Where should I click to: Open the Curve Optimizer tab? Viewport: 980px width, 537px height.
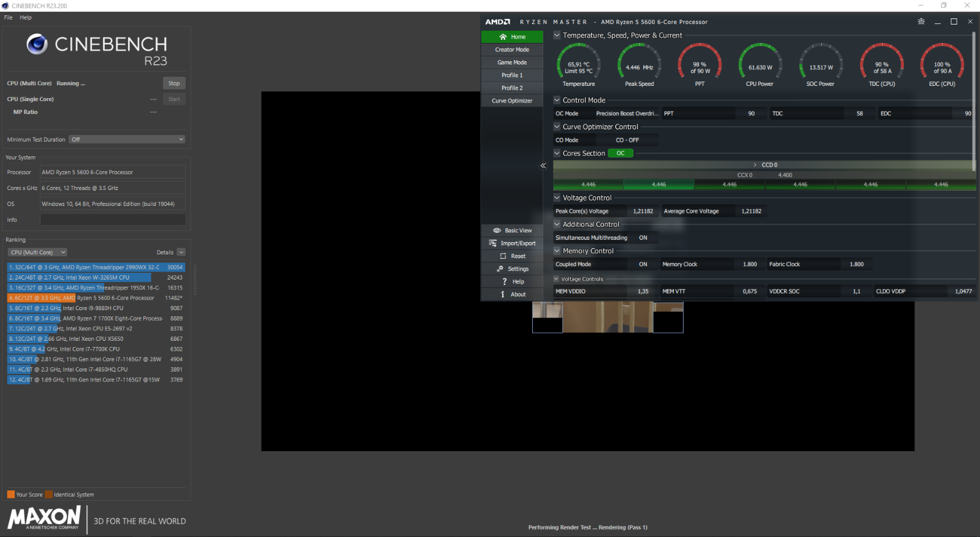click(512, 101)
